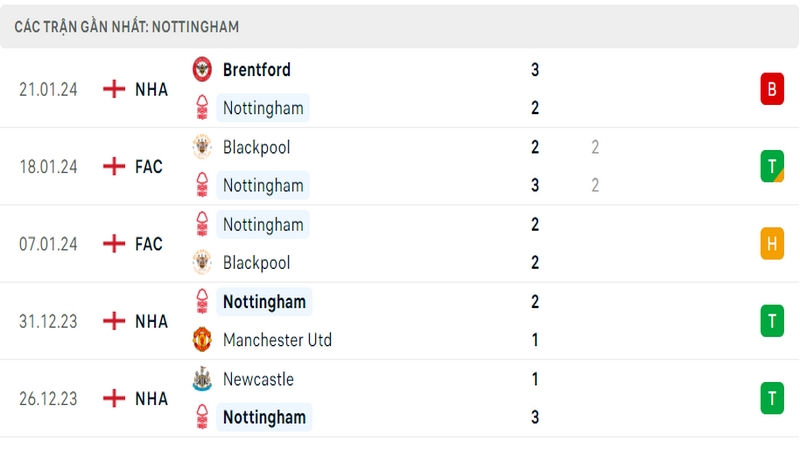Click England flag icon beside 21.01.24 NHA

click(x=114, y=89)
